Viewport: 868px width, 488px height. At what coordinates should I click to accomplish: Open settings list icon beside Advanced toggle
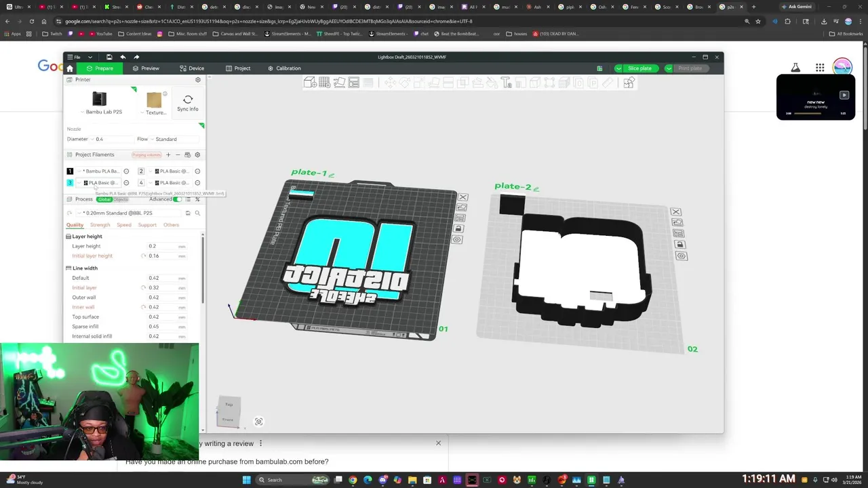coord(189,199)
